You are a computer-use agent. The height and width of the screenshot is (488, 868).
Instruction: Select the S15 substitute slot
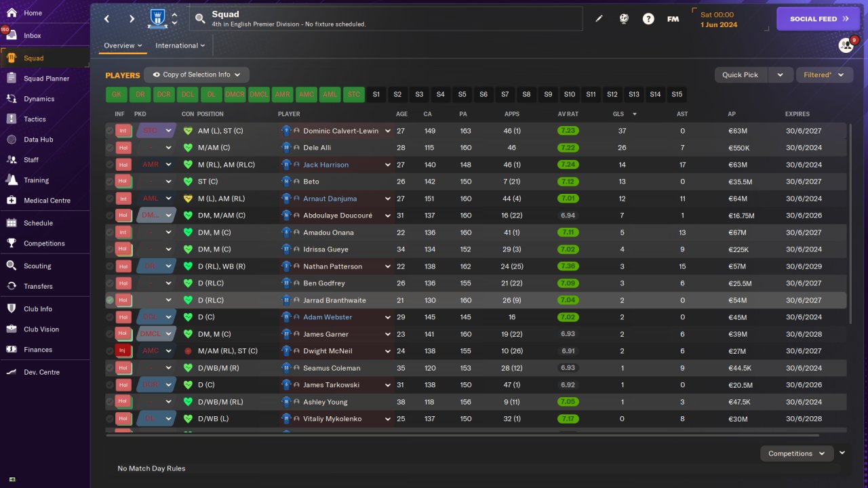677,94
